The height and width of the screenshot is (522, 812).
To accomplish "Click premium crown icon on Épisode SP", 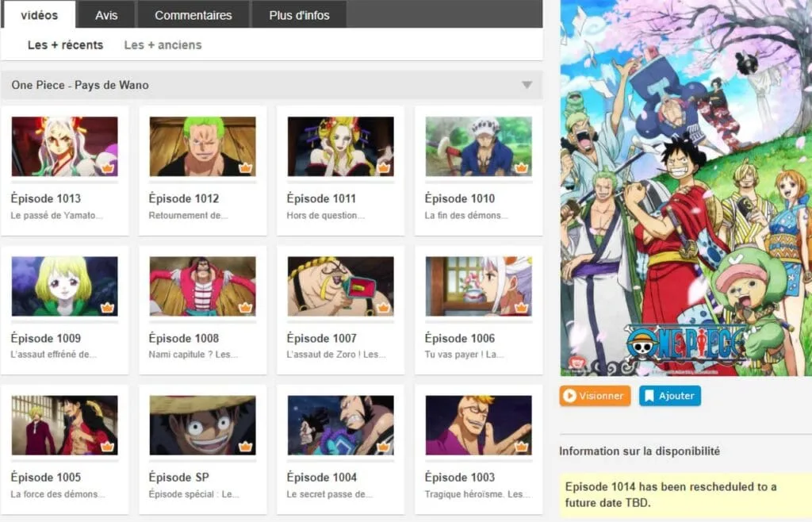I will click(245, 447).
